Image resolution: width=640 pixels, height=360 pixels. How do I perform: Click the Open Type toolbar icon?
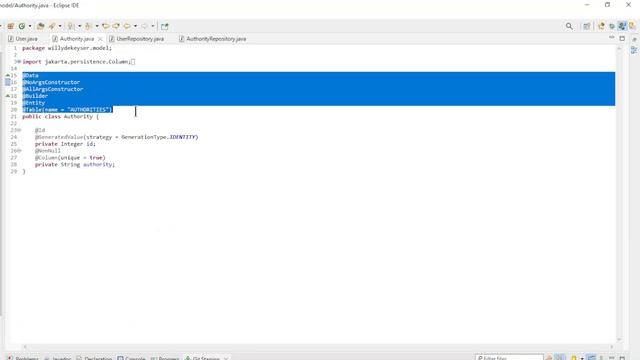(40, 26)
